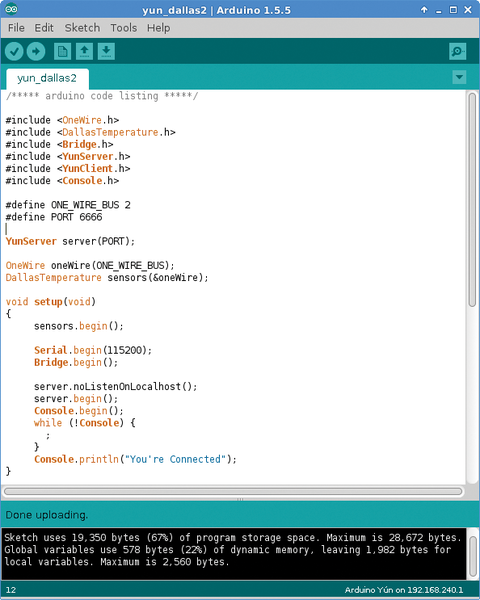Click the divider handle above the status bar
This screenshot has height=600, width=480.
(x=240, y=499)
